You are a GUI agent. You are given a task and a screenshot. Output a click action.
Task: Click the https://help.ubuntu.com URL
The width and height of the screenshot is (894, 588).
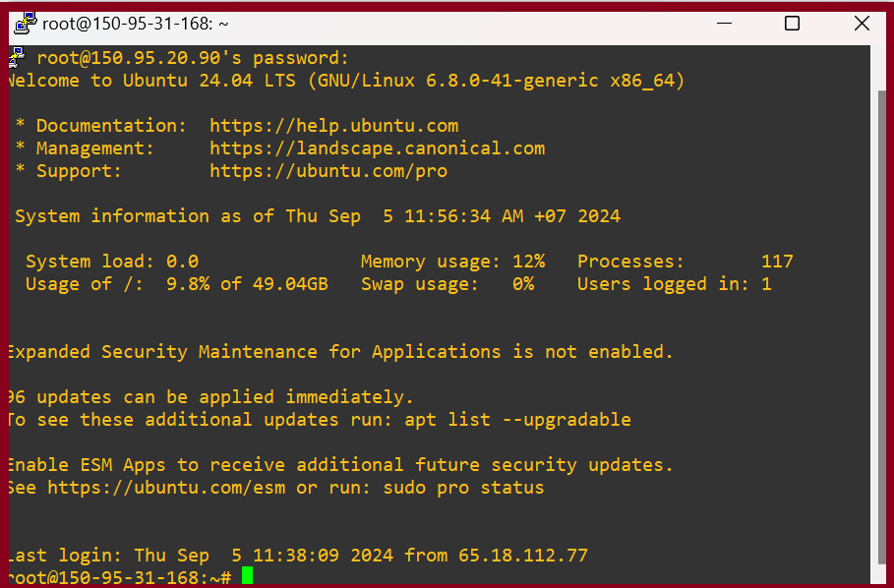tap(334, 125)
